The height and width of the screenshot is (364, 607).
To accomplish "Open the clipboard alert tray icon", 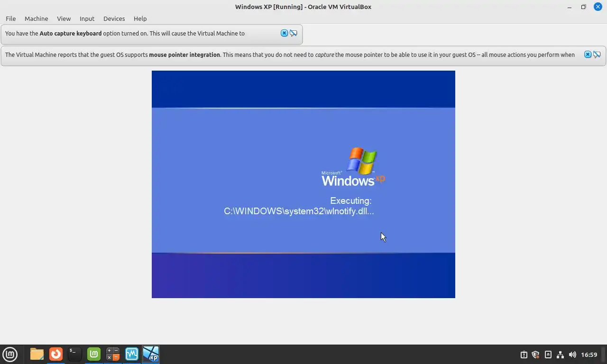I will [524, 355].
